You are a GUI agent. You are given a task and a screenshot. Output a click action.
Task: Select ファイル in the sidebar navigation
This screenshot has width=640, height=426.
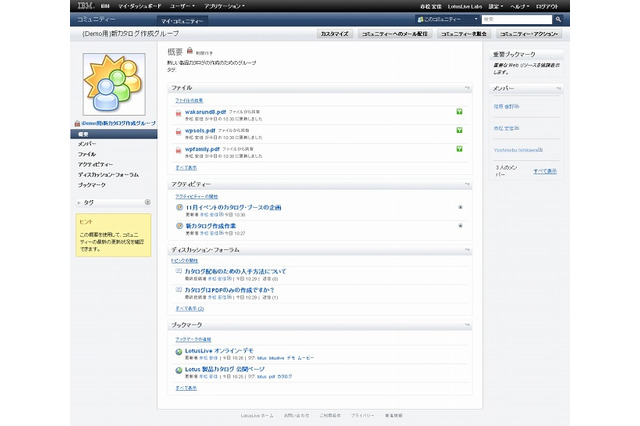point(87,154)
